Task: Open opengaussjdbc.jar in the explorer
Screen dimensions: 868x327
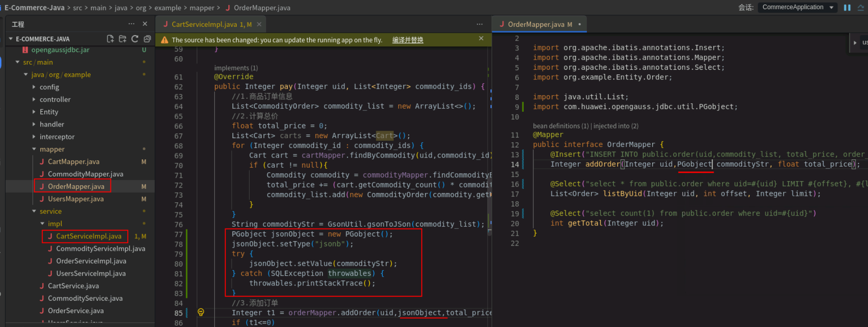Action: click(x=60, y=50)
